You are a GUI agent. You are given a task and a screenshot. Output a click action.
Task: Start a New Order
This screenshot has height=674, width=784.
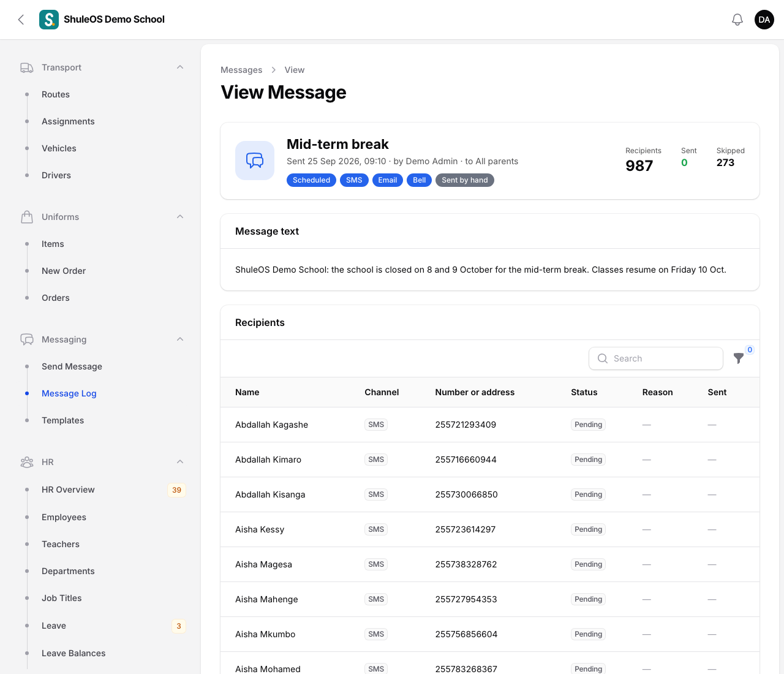[64, 271]
